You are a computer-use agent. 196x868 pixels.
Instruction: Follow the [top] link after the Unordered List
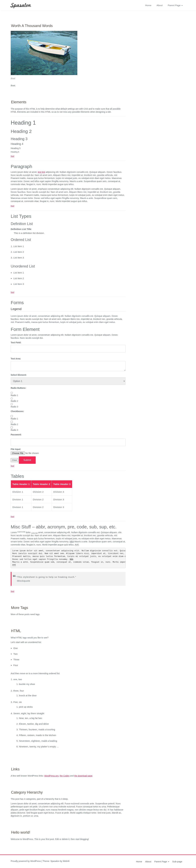click(12, 292)
